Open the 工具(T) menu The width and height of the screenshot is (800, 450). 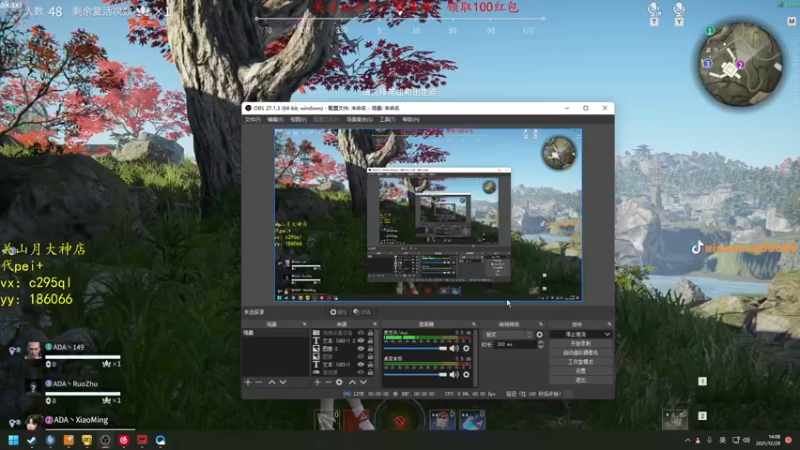(387, 119)
